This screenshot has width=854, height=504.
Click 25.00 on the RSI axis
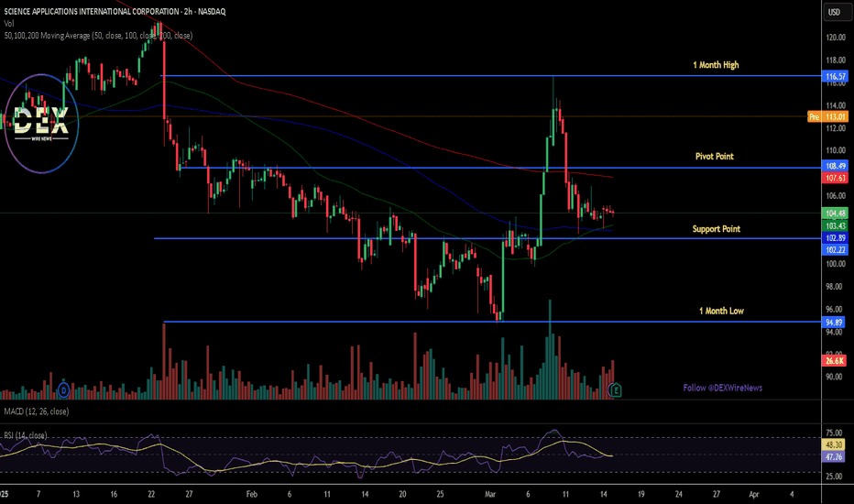coord(834,477)
